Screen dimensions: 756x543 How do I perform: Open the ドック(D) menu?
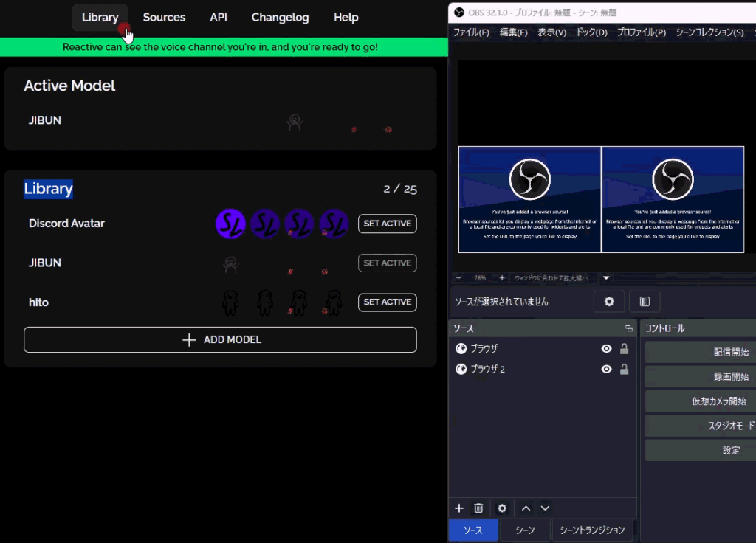pyautogui.click(x=591, y=32)
